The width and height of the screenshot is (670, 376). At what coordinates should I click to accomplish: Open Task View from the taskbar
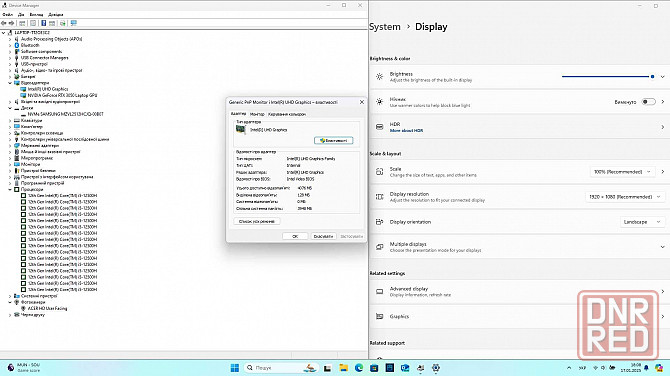pos(327,368)
